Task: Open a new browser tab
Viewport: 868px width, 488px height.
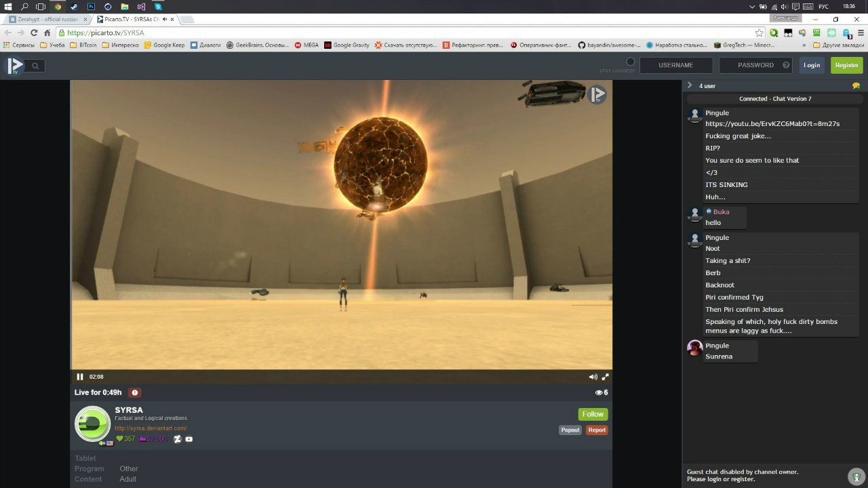Action: [186, 20]
